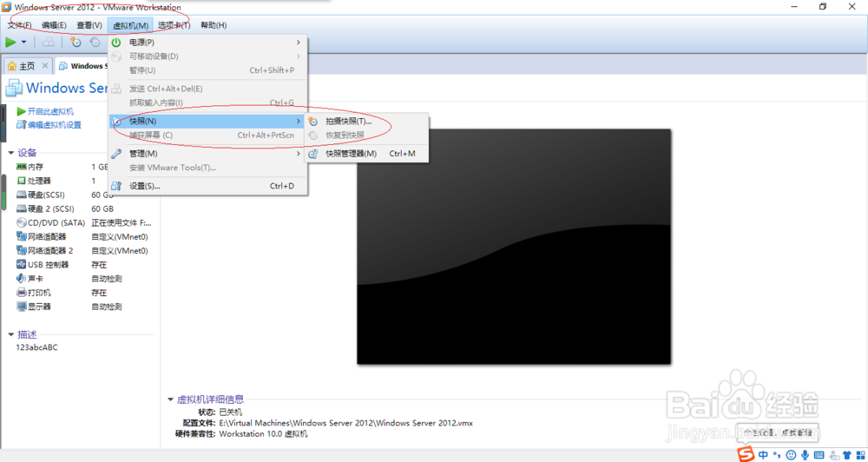Select the 快照(N) menu item
The image size is (868, 462).
[207, 121]
